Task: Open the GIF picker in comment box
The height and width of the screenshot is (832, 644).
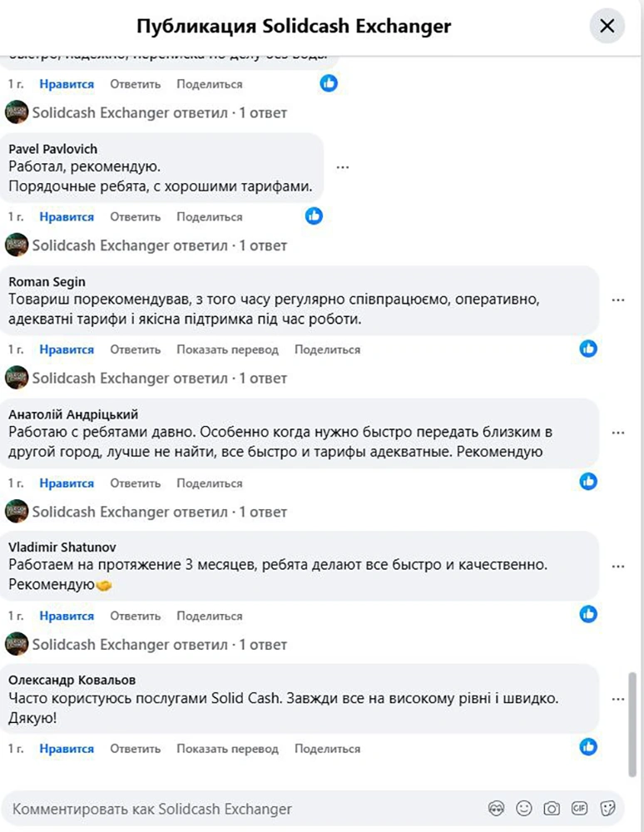Action: [579, 808]
